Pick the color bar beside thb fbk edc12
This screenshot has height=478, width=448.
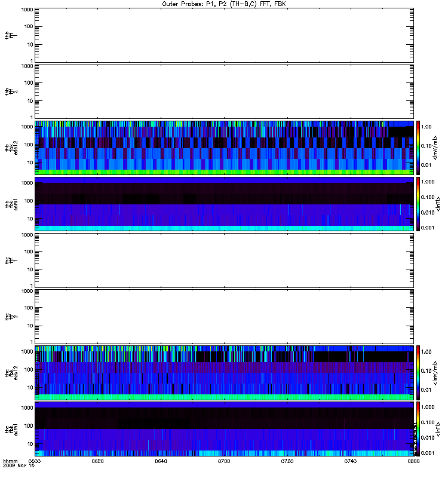[418, 148]
